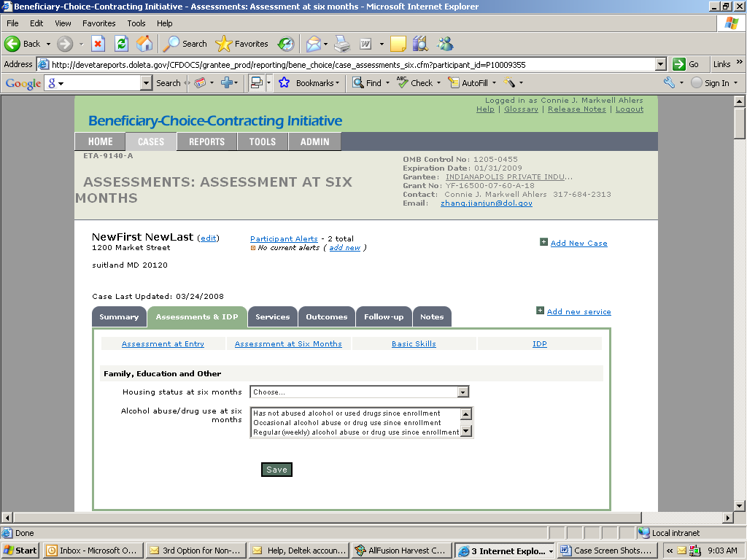Open the Research books icon

pyautogui.click(x=420, y=44)
